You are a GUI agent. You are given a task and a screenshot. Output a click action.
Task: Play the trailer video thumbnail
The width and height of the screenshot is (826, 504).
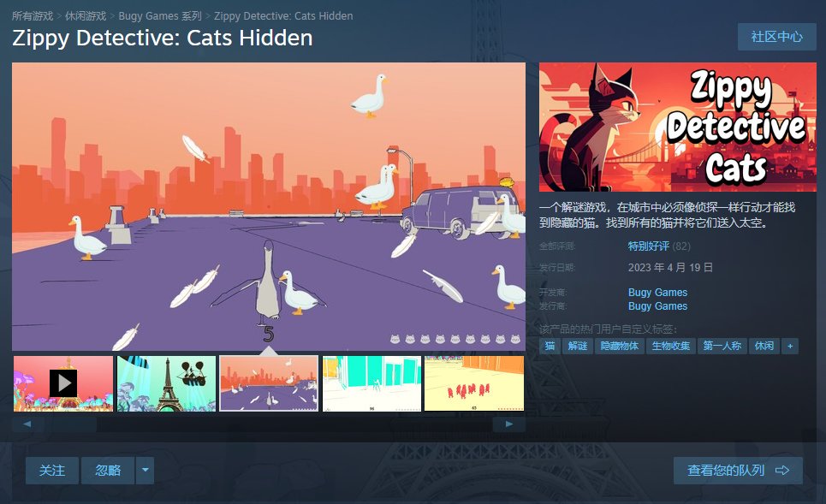[x=63, y=383]
